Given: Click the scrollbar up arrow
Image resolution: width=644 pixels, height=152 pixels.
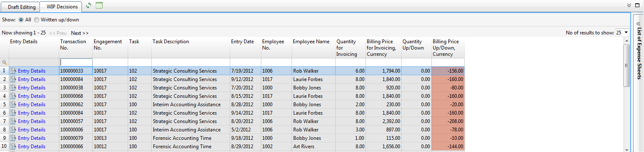Looking at the screenshot, I should pos(626,40).
